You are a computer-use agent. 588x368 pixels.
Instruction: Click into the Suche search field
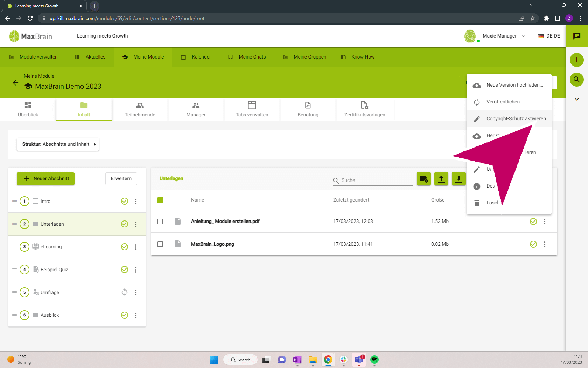pyautogui.click(x=373, y=180)
